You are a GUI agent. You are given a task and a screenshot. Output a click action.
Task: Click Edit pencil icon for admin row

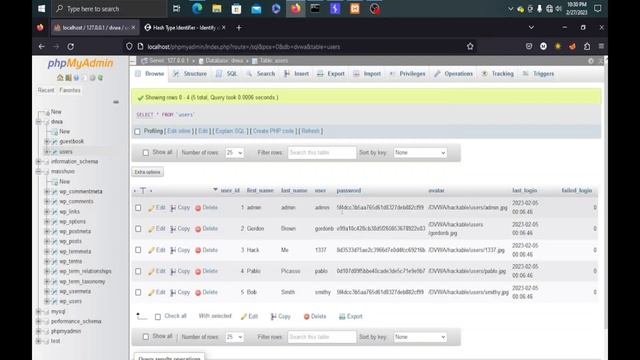point(151,208)
